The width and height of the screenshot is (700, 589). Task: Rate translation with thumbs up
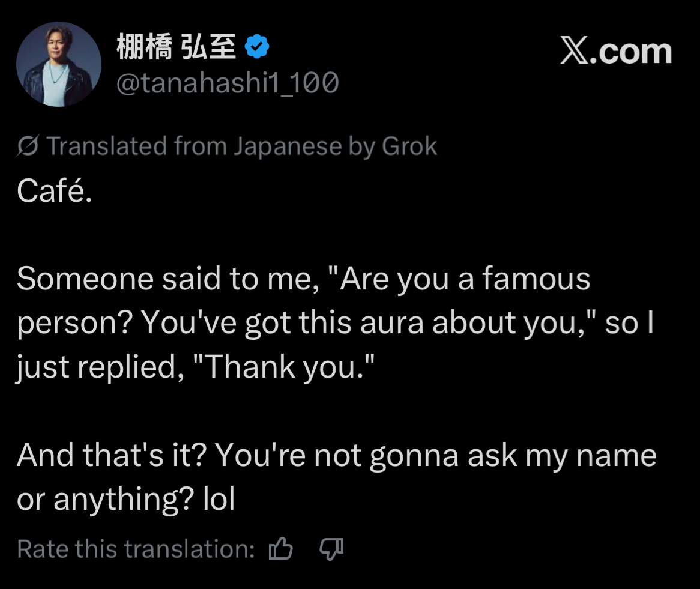click(x=281, y=549)
